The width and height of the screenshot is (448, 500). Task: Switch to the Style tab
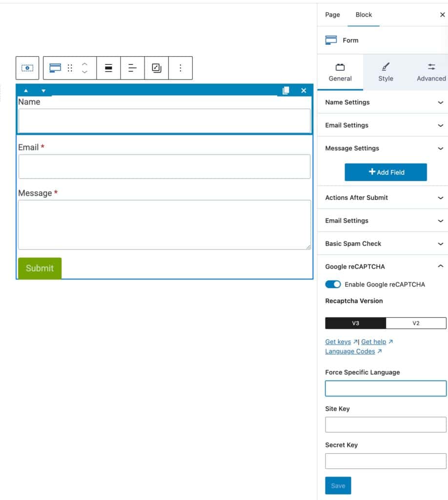[x=386, y=72]
